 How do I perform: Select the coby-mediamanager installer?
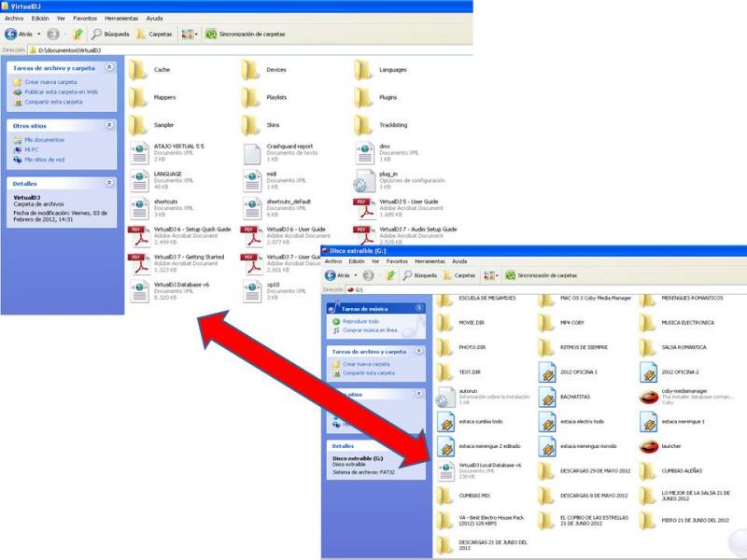(x=686, y=397)
